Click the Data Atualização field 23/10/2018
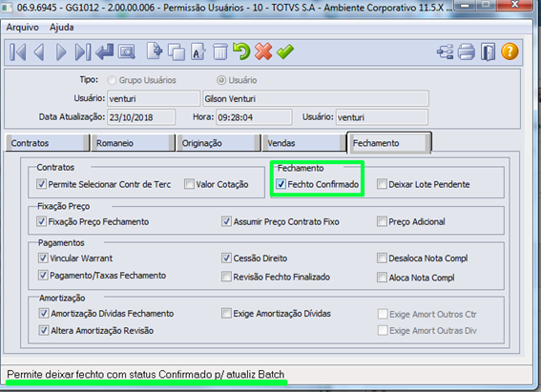 coord(141,117)
